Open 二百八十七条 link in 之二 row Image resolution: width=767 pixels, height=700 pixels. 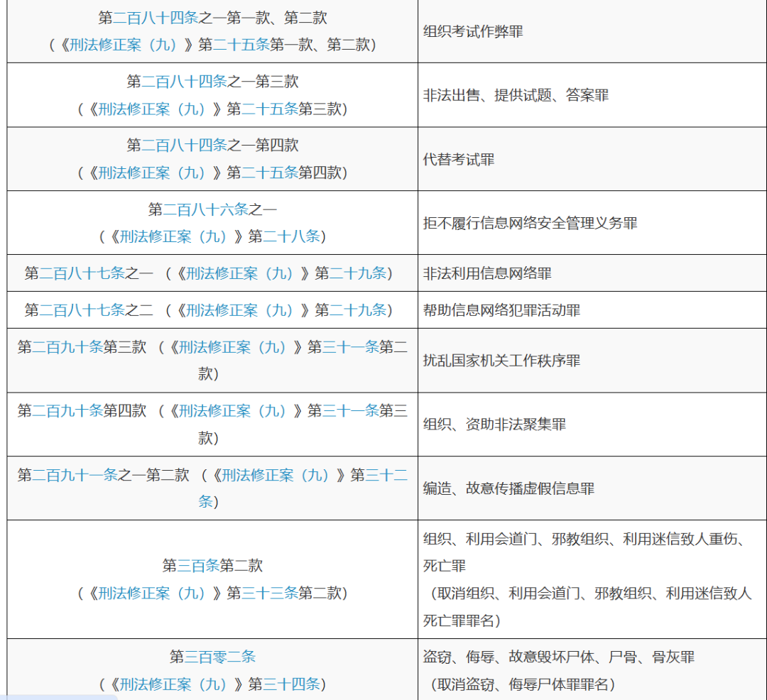(82, 310)
